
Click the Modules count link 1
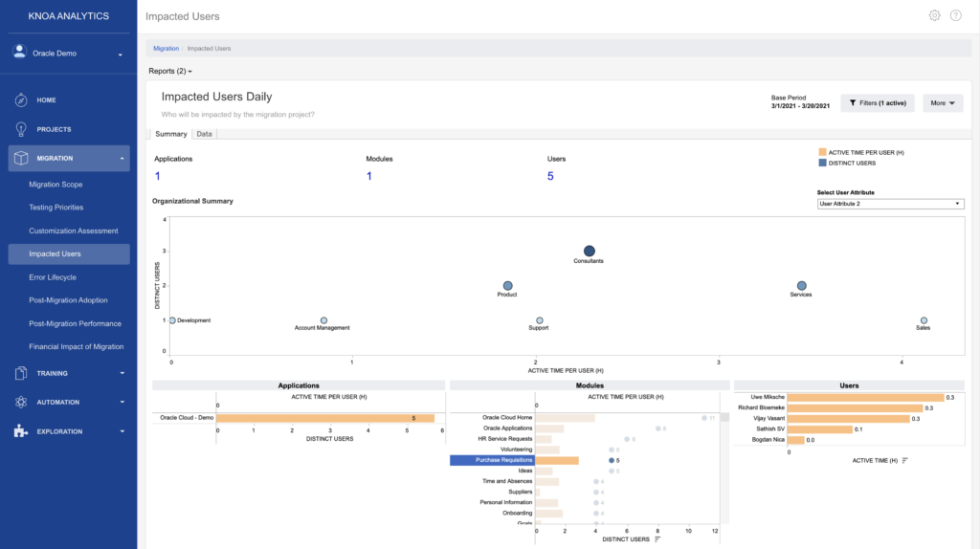pyautogui.click(x=369, y=176)
